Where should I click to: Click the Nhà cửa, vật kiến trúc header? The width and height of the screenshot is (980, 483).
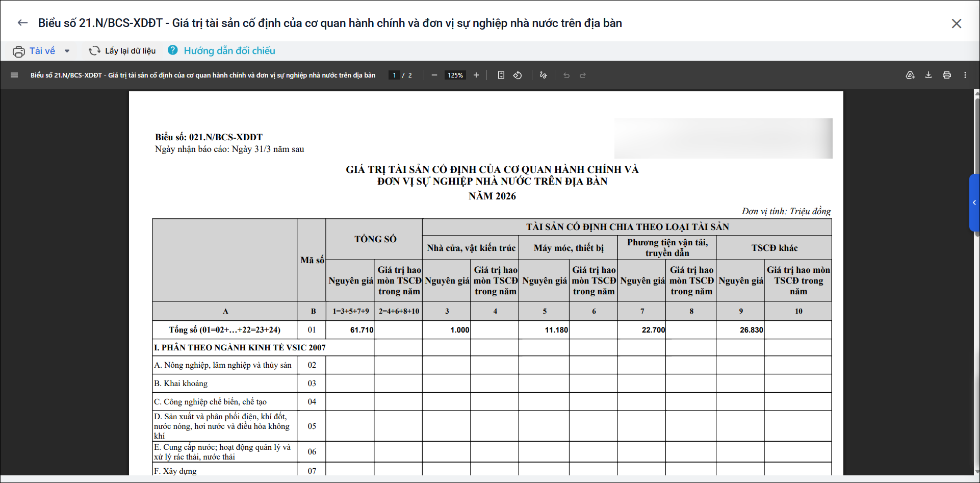(x=471, y=248)
